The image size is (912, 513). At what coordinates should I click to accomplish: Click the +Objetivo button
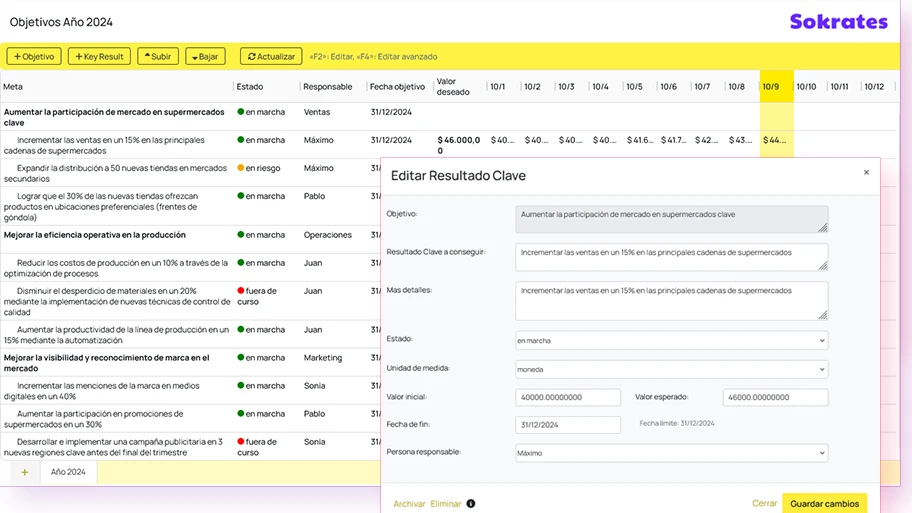pyautogui.click(x=34, y=56)
